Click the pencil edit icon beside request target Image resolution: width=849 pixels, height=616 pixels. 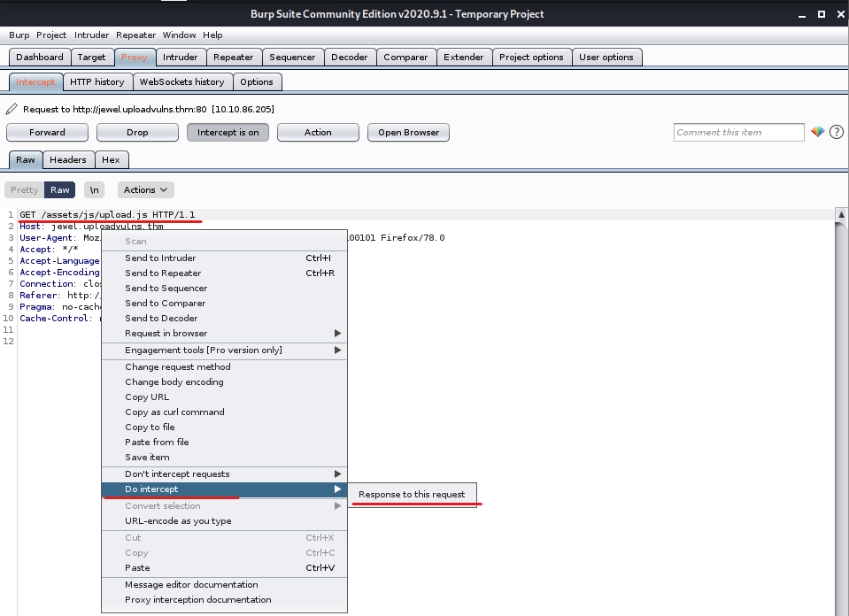[x=12, y=110]
